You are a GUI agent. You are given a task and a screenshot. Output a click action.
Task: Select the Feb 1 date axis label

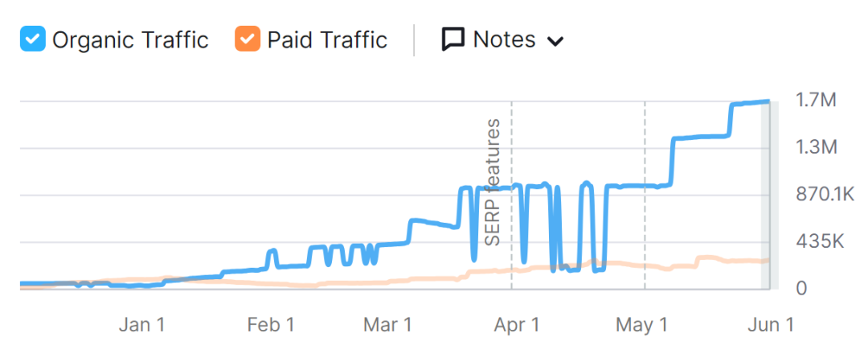(x=271, y=325)
